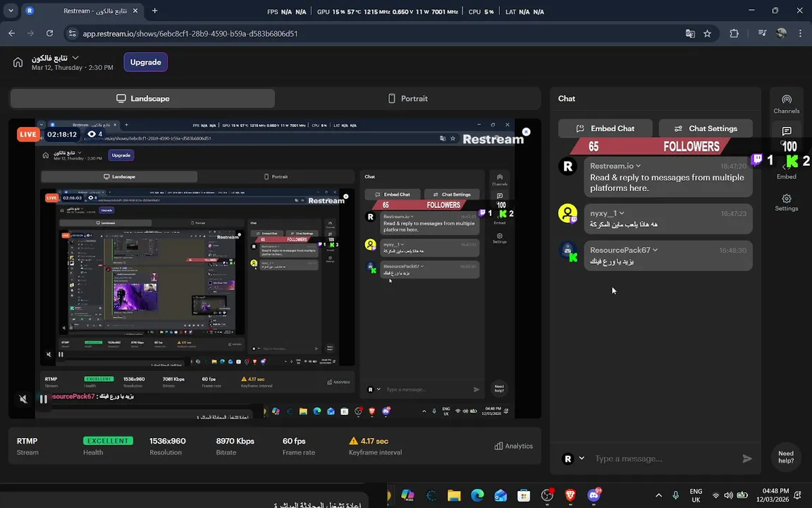Open a new browser tab

pyautogui.click(x=154, y=11)
